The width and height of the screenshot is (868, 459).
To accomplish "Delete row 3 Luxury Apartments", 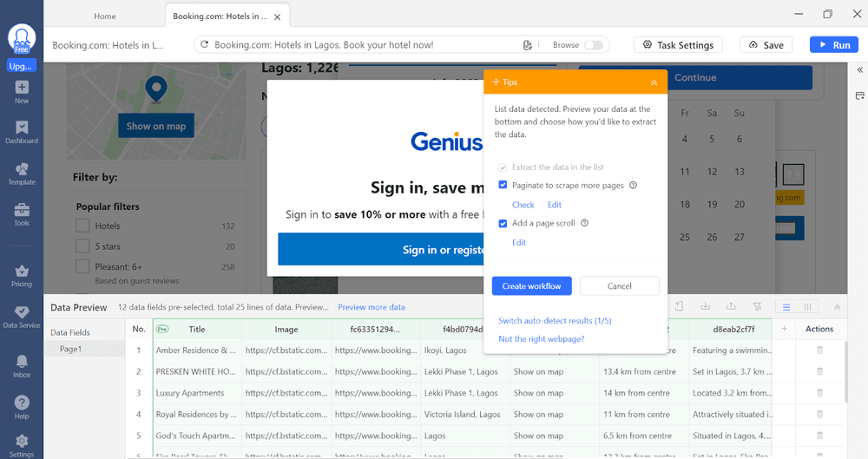I will click(x=820, y=392).
